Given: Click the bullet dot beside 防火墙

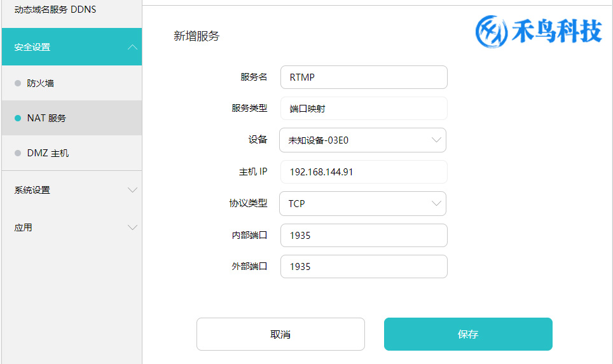Looking at the screenshot, I should coord(18,83).
